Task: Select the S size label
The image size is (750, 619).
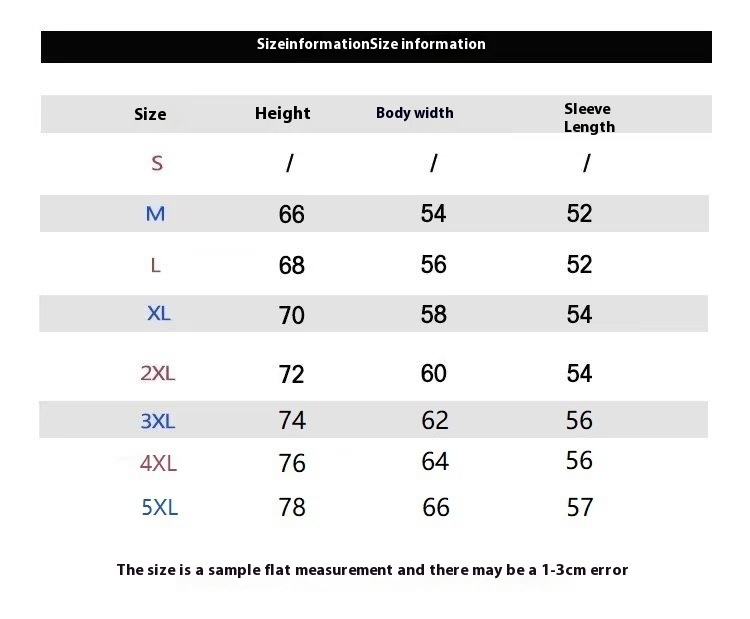Action: pyautogui.click(x=157, y=163)
